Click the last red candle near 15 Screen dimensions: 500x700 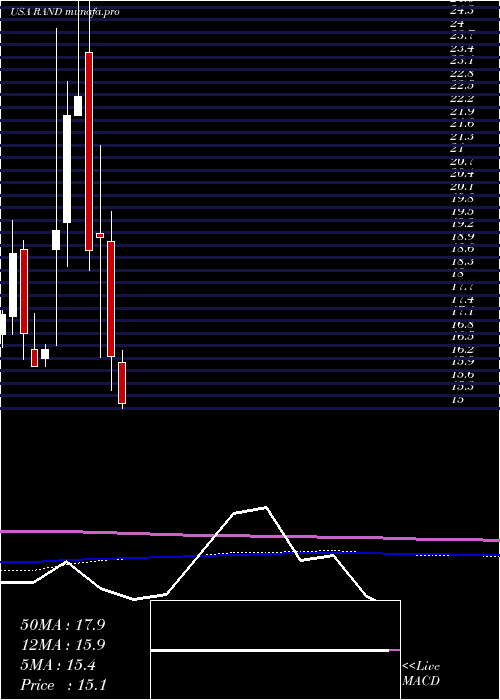pyautogui.click(x=122, y=383)
